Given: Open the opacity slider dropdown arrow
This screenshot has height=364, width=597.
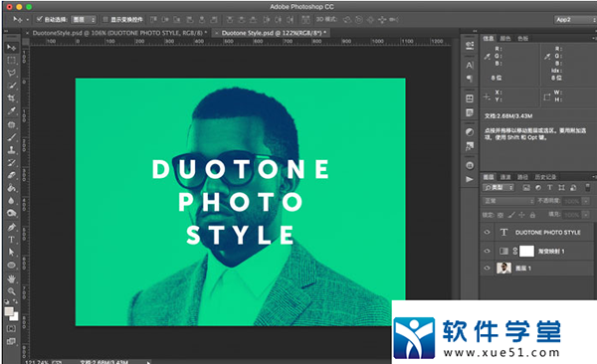Looking at the screenshot, I should (x=586, y=201).
